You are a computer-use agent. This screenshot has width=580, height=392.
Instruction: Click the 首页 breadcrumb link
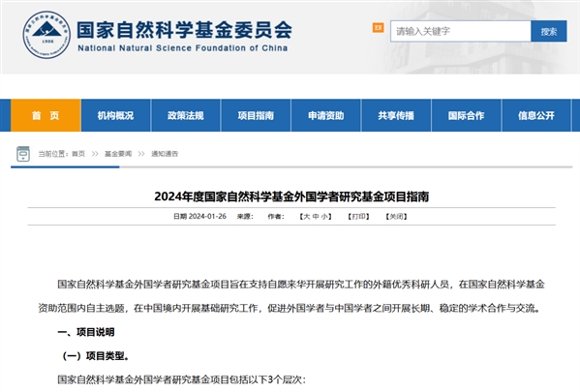click(78, 154)
